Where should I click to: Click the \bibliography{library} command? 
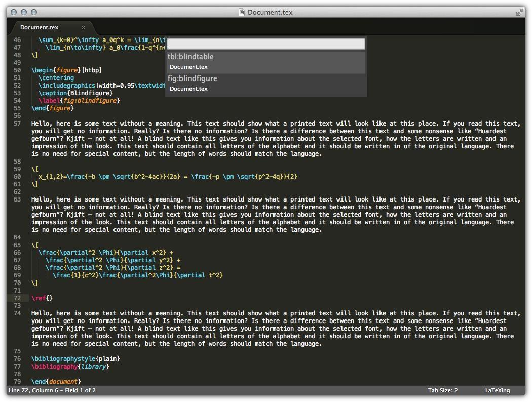coord(70,367)
